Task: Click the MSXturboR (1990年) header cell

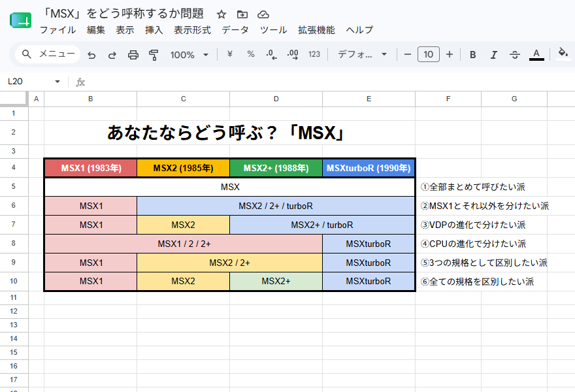Action: 369,168
